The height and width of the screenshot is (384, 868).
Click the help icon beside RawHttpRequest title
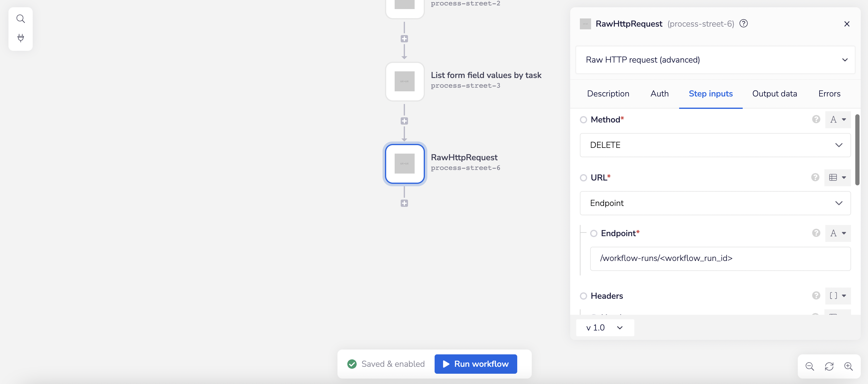coord(744,24)
